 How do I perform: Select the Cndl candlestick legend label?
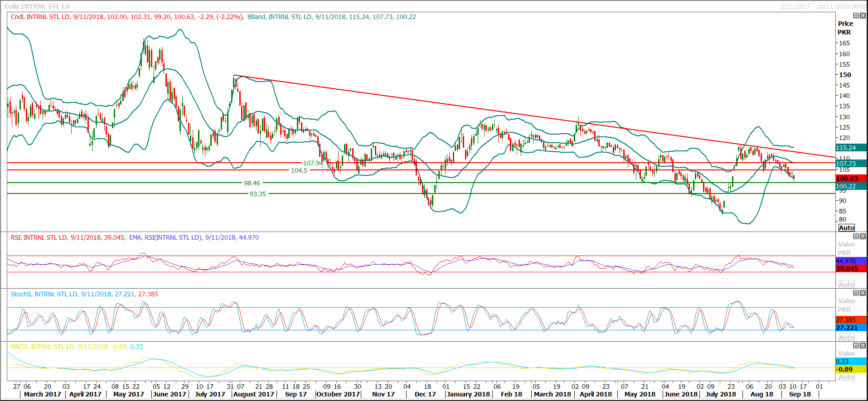17,17
